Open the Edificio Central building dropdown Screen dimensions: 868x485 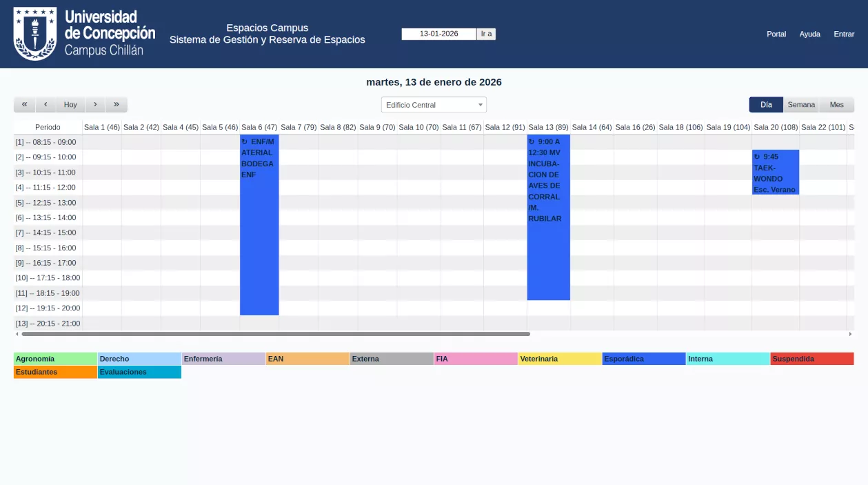point(434,105)
